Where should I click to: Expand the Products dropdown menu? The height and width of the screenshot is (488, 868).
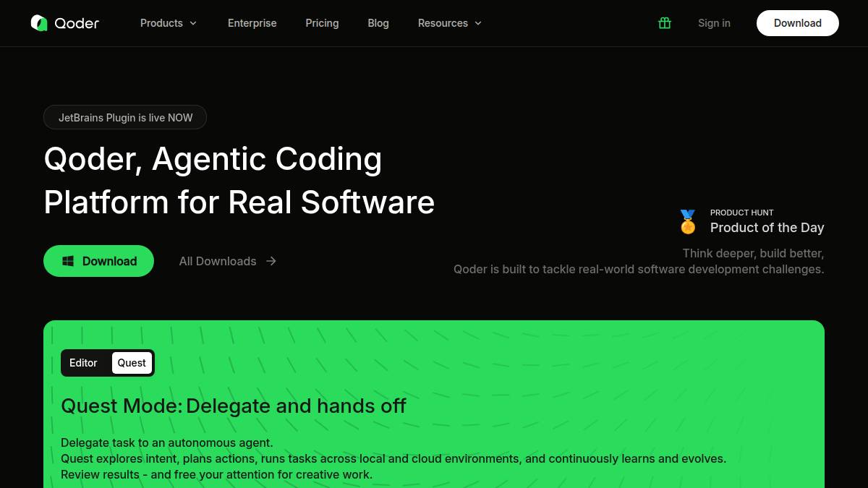(x=169, y=23)
